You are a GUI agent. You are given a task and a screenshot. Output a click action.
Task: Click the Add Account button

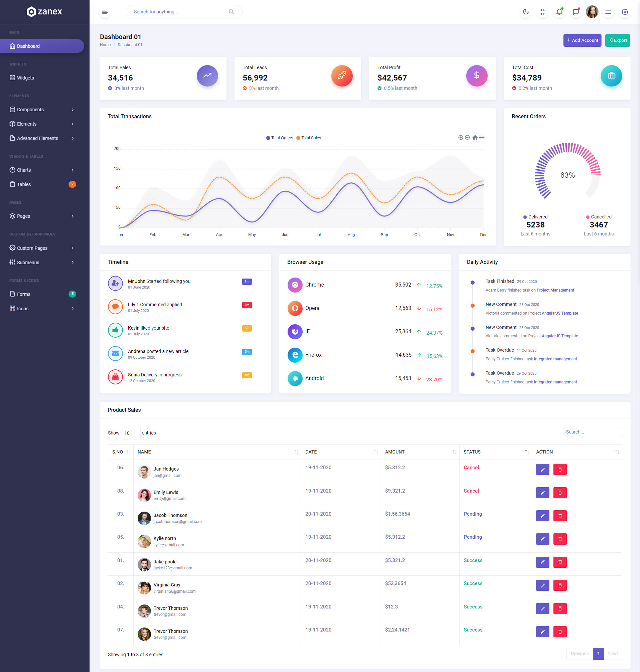pyautogui.click(x=582, y=40)
